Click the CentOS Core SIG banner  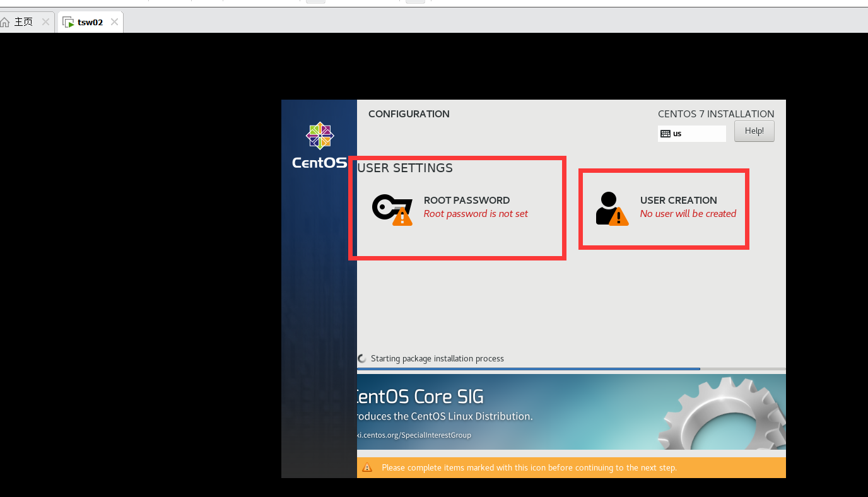pos(572,412)
